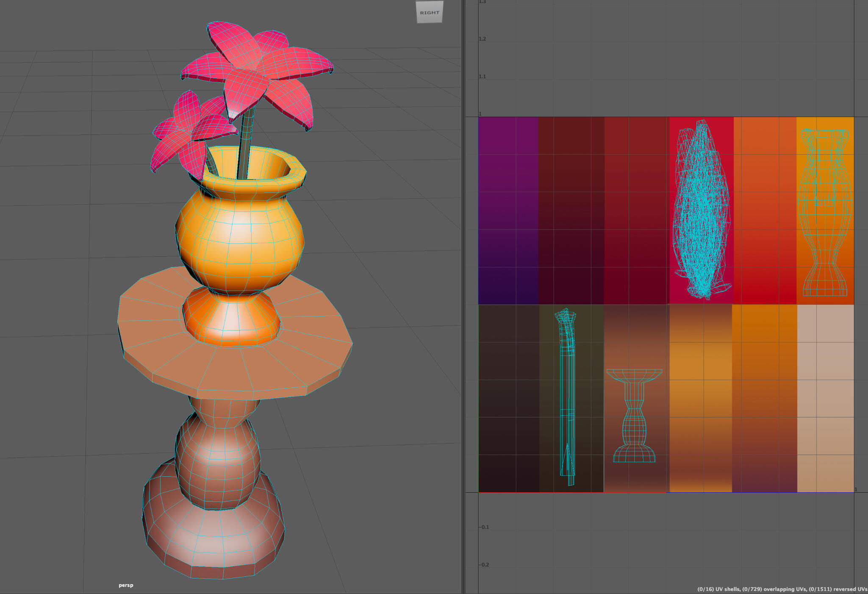The image size is (868, 594).
Task: Click the RIGHT face on the view cube
Action: (429, 11)
